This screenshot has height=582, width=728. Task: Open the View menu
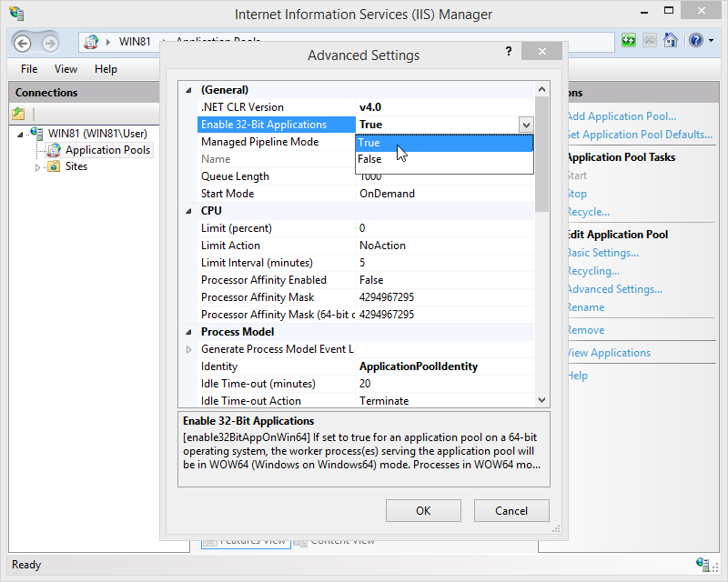click(66, 69)
